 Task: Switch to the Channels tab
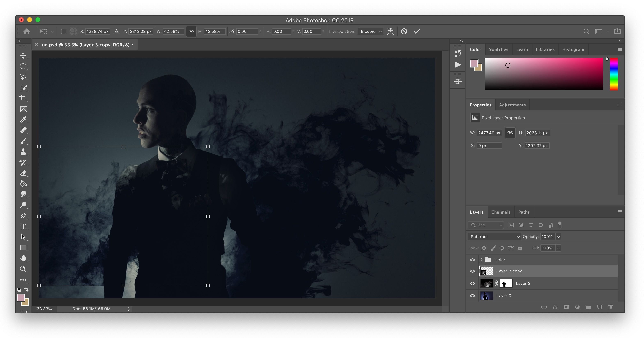(x=501, y=212)
